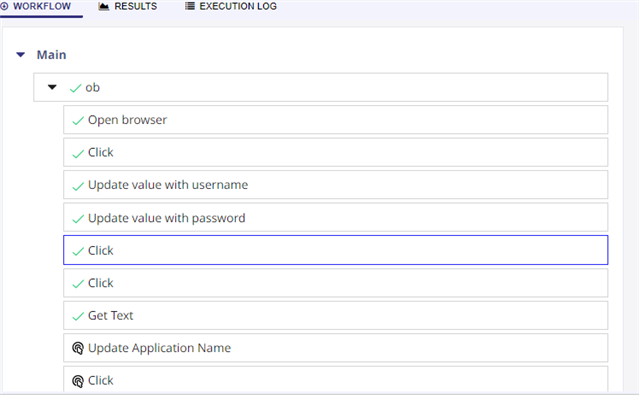Select the Click step below Open browser
639x399 pixels.
click(x=335, y=152)
